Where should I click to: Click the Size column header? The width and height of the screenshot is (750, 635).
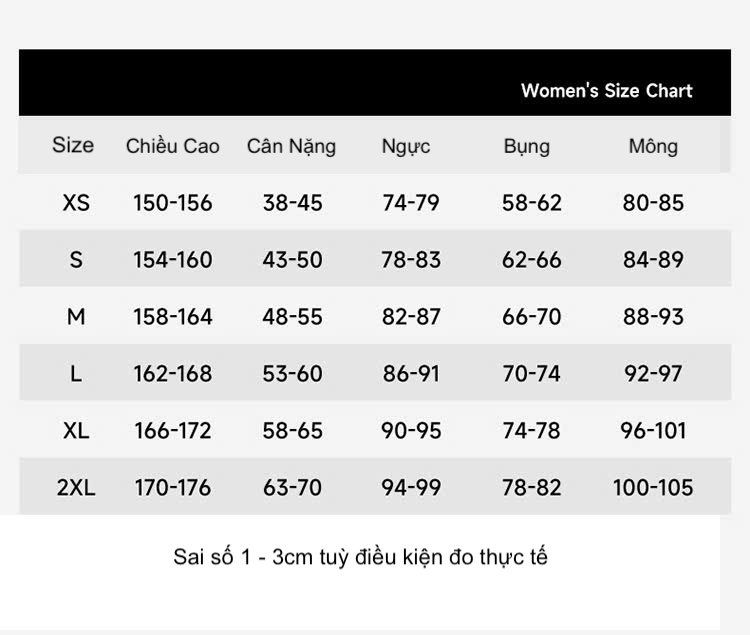73,145
